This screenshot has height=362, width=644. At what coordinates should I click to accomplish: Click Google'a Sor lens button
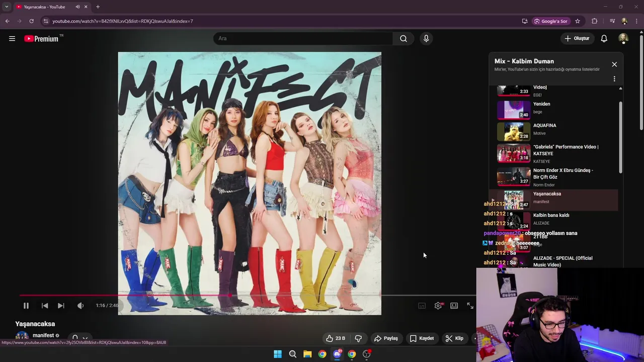(551, 21)
